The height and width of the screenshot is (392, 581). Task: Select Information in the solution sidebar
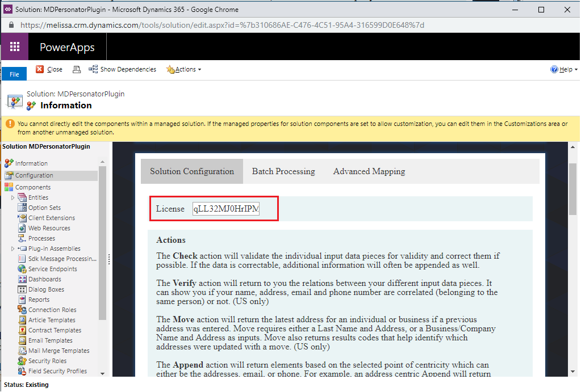coord(31,163)
